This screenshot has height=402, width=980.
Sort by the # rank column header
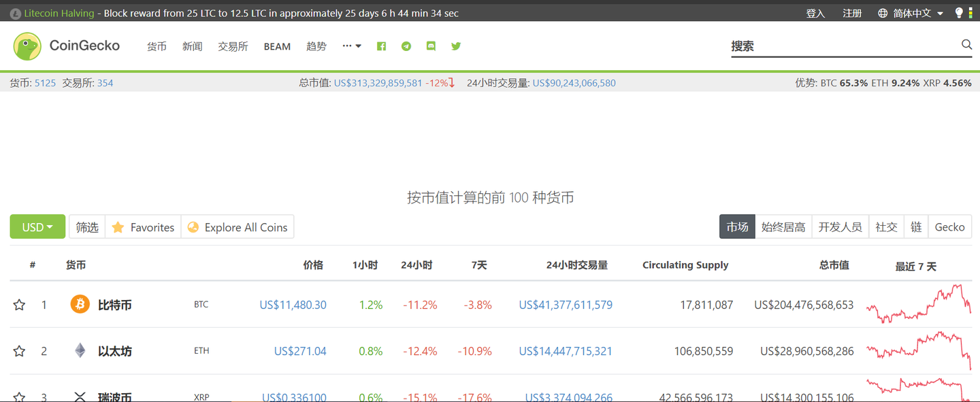(x=32, y=265)
